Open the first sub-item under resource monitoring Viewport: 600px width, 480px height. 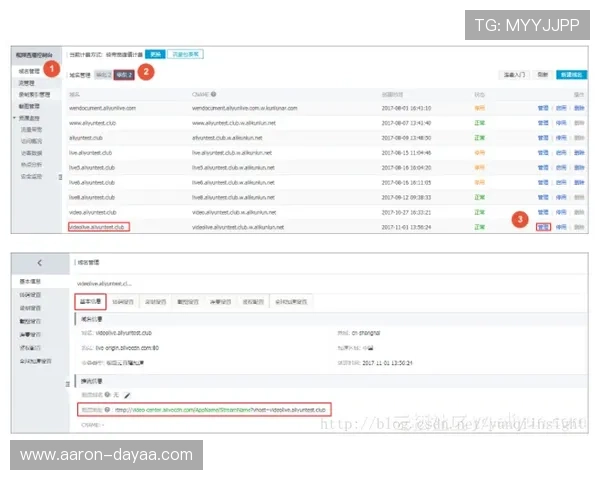31,130
